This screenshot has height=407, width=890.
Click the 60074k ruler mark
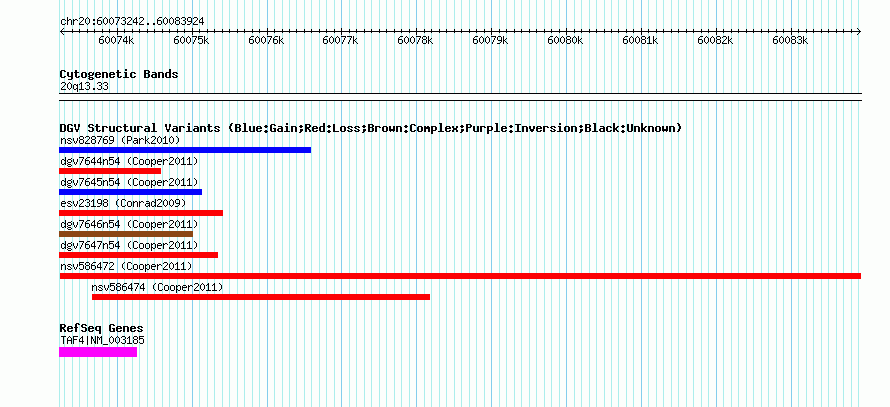coord(116,40)
